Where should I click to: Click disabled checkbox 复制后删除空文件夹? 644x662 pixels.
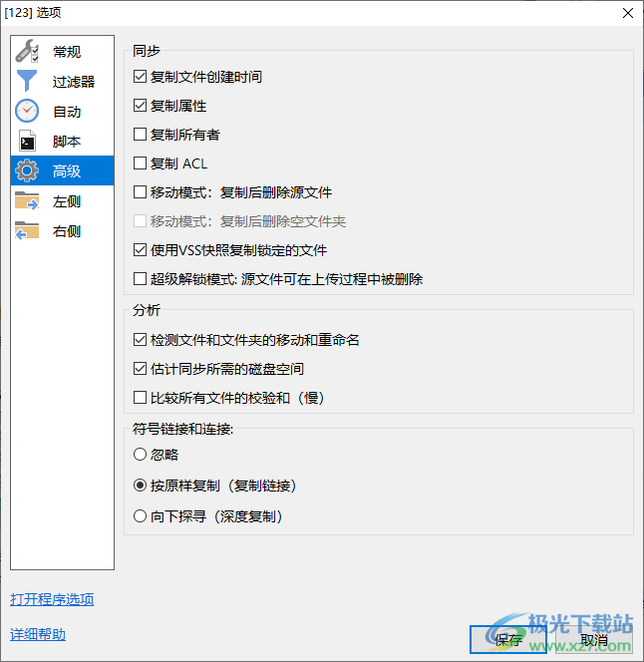pos(140,220)
